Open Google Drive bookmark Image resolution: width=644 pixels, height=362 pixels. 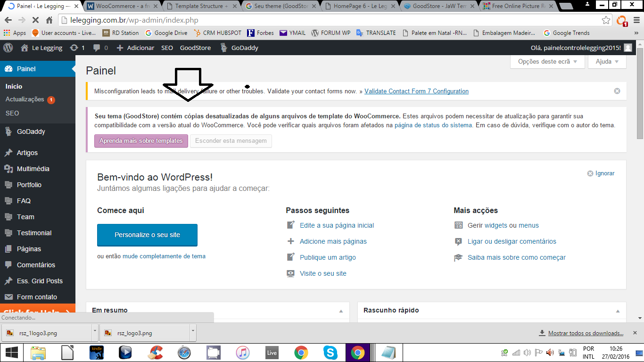(x=166, y=33)
